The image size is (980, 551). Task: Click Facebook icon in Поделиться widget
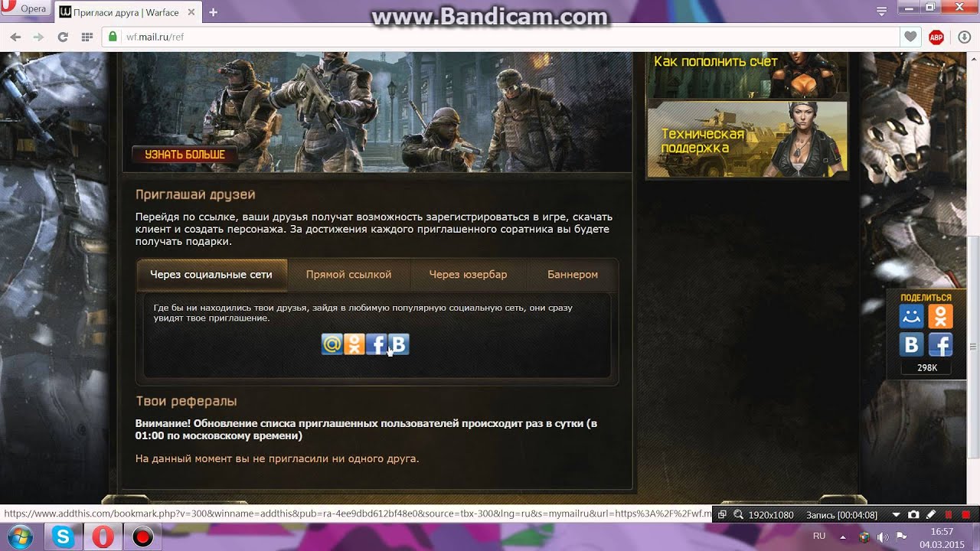940,344
